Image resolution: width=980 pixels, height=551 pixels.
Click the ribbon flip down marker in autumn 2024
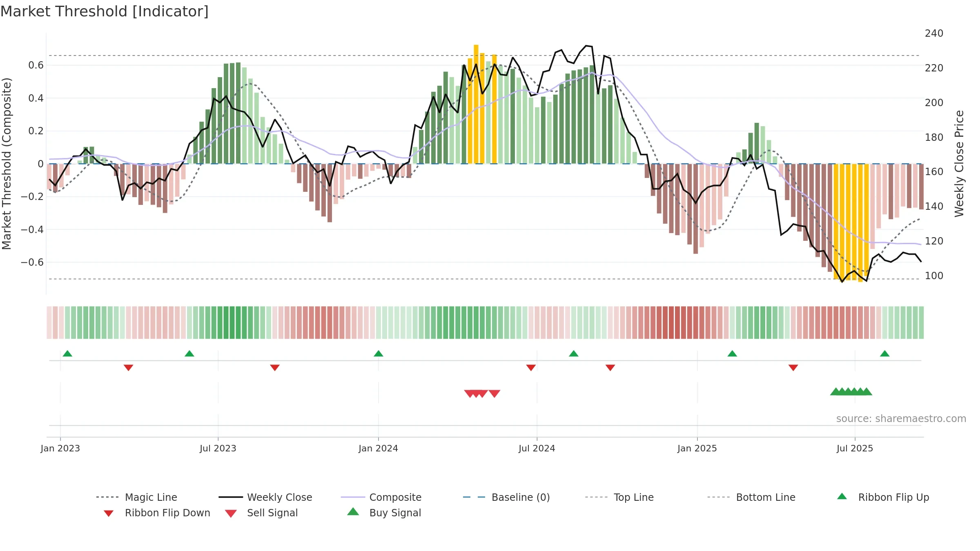(x=610, y=368)
